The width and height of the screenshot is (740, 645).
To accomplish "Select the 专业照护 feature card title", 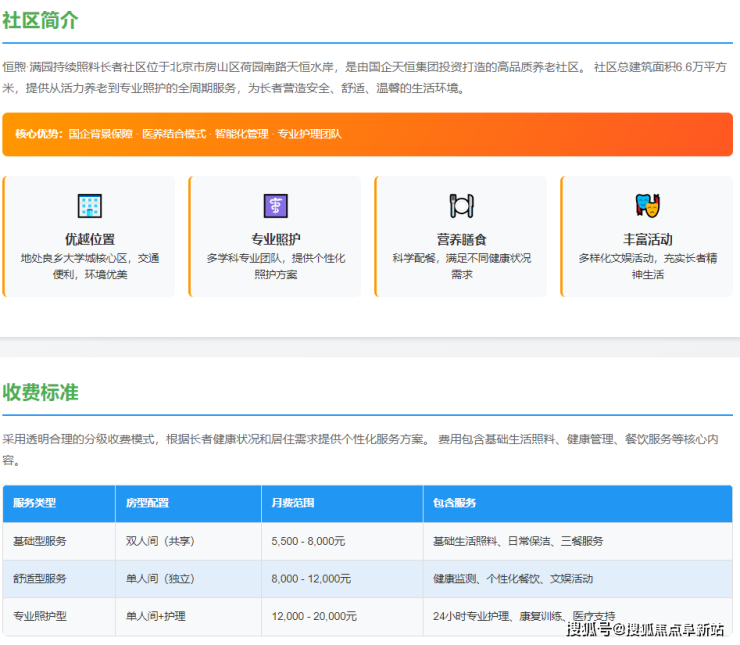I will (x=275, y=239).
